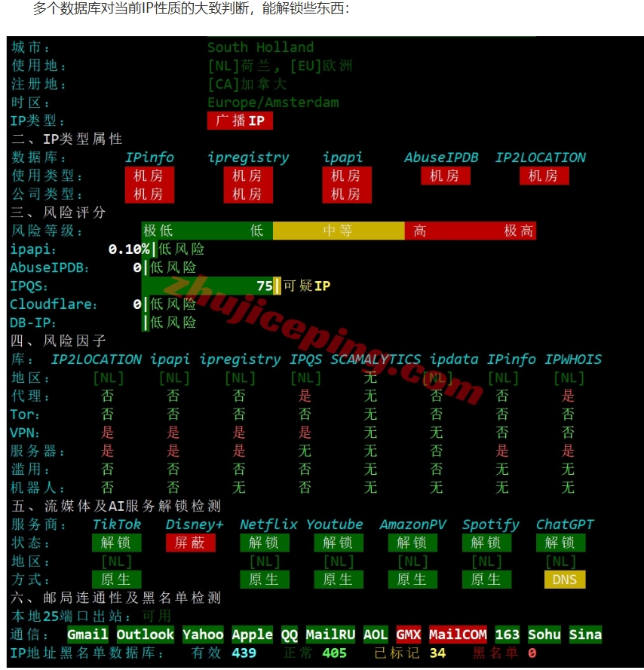Select the "AbuseIPDB" database column header
Image resolution: width=644 pixels, height=670 pixels.
(441, 158)
